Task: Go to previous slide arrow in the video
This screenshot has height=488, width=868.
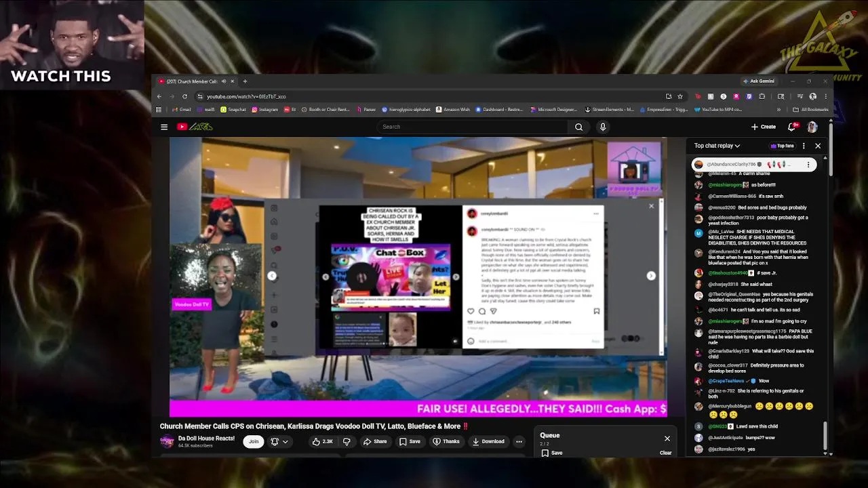Action: tap(272, 276)
